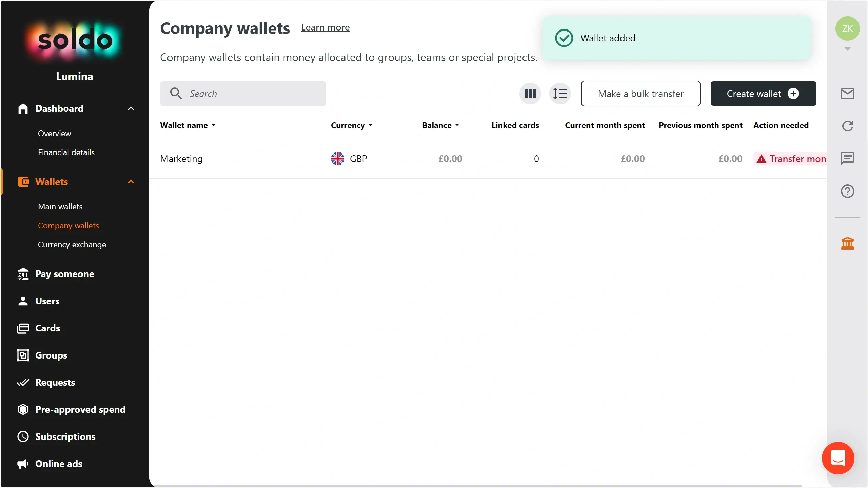Open the live chat bubble button
This screenshot has width=868, height=488.
[838, 458]
